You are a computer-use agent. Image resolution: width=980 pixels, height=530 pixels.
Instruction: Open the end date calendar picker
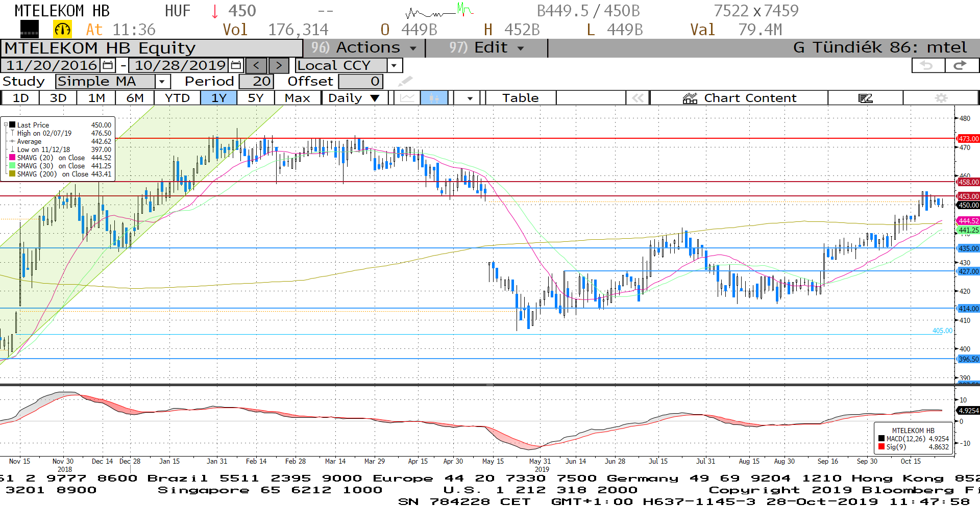coord(236,65)
